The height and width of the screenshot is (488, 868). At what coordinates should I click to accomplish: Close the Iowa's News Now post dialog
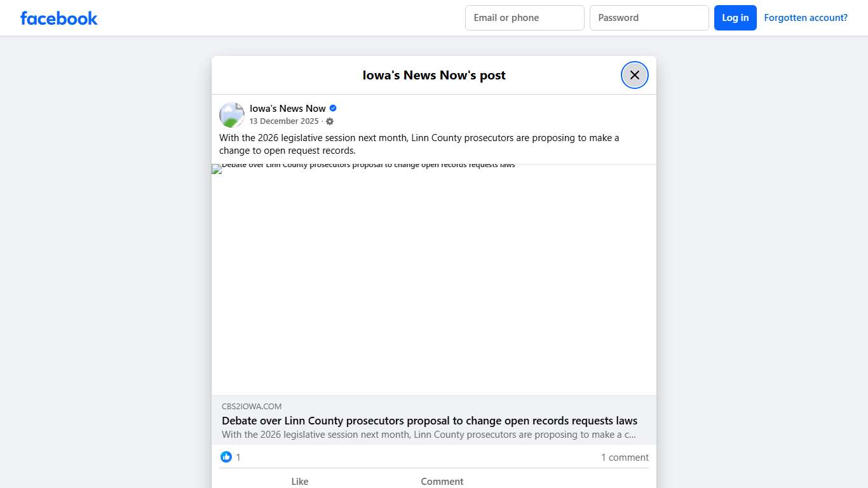click(x=634, y=74)
